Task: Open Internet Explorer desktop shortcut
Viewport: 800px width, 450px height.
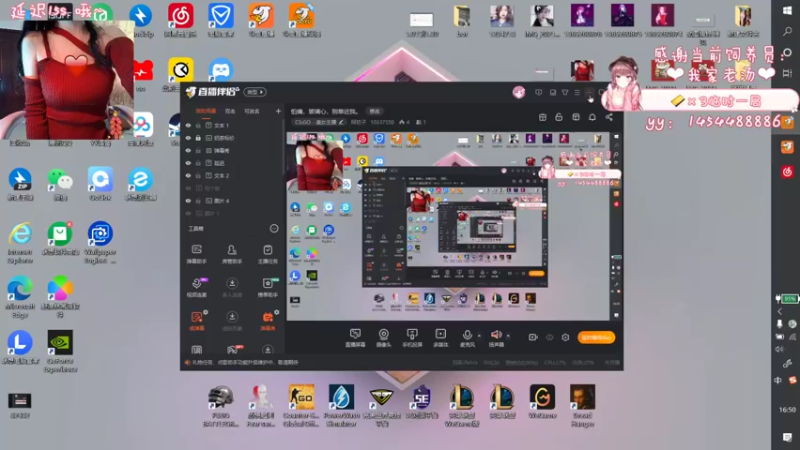Action: click(x=20, y=242)
